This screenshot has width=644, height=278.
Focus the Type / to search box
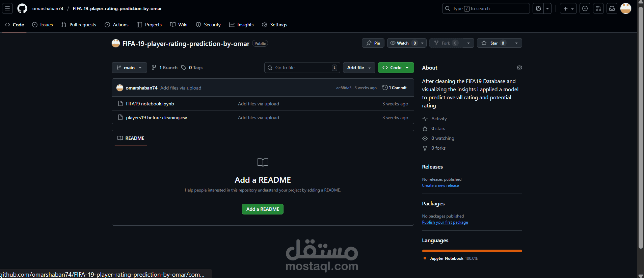[x=486, y=8]
